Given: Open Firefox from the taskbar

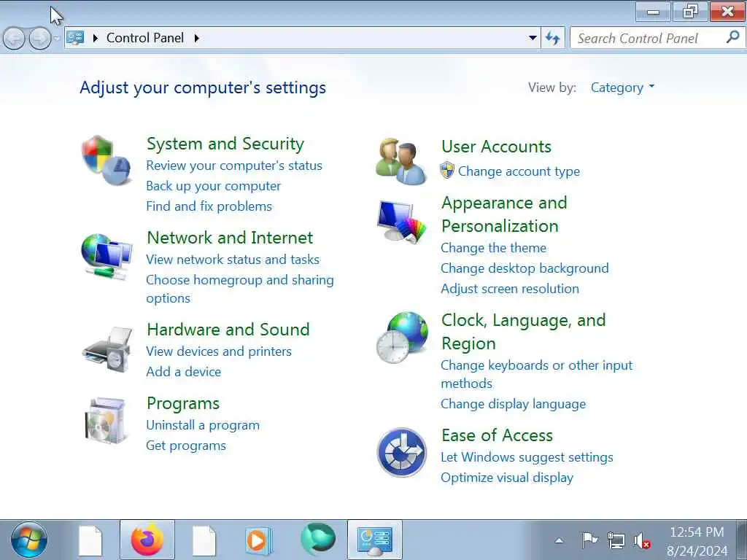Looking at the screenshot, I should pos(147,540).
